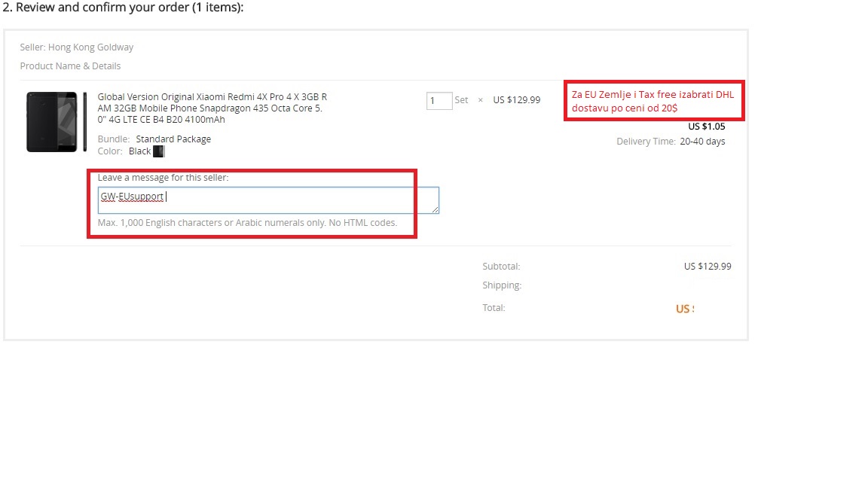Click inside the quantity input showing 1
Viewport: 868px width, 488px height.
click(x=439, y=99)
